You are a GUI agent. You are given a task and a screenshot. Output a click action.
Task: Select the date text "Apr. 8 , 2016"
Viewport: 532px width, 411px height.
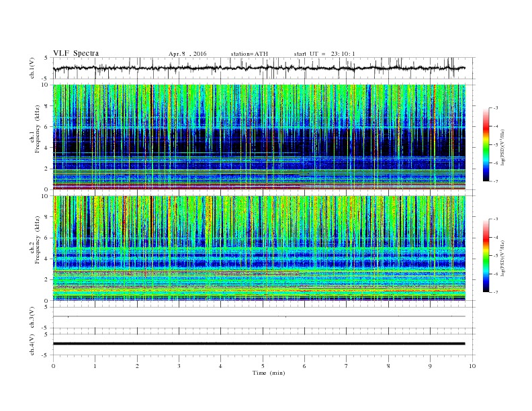[187, 54]
